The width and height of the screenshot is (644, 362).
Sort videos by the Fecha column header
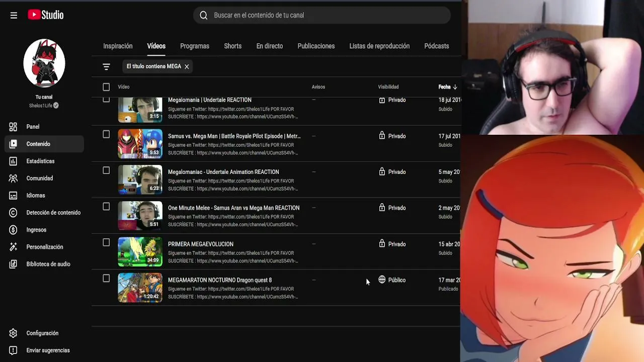pyautogui.click(x=444, y=87)
